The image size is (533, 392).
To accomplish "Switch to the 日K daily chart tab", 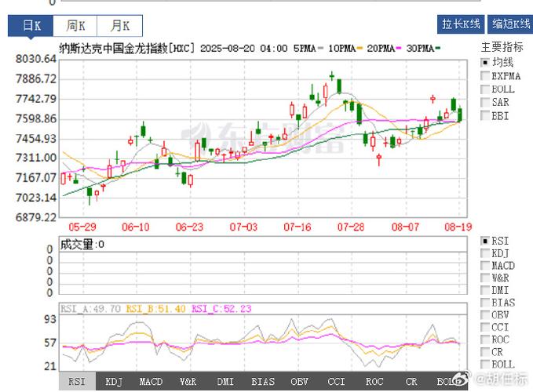I will pos(31,25).
